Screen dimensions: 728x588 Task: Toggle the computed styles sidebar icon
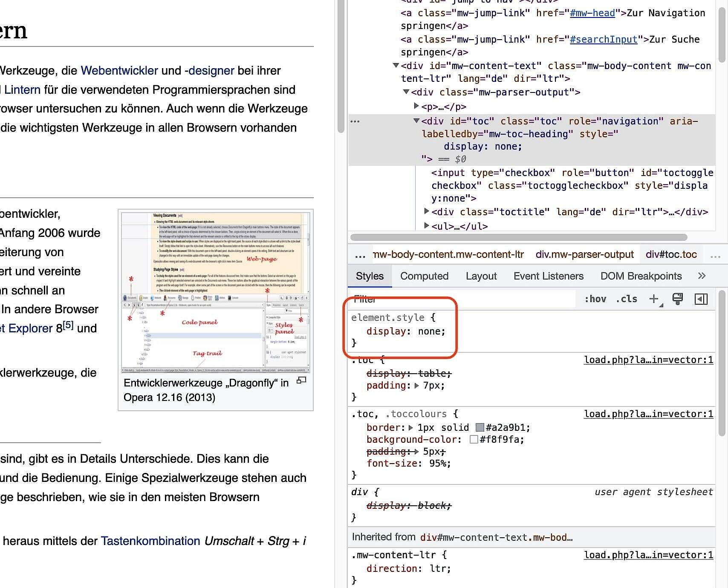(x=701, y=299)
